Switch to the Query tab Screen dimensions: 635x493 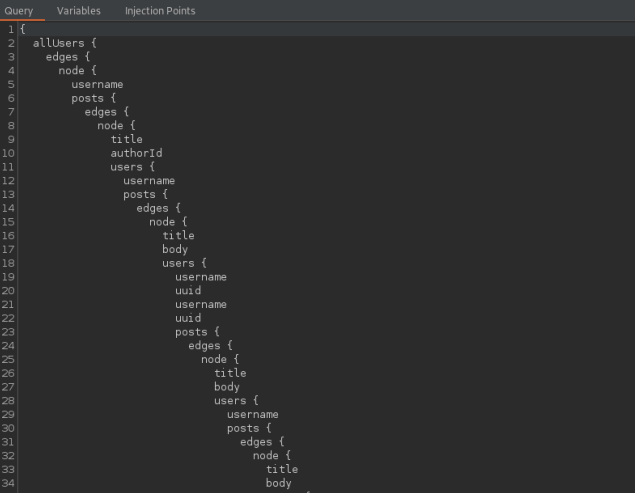pyautogui.click(x=19, y=11)
